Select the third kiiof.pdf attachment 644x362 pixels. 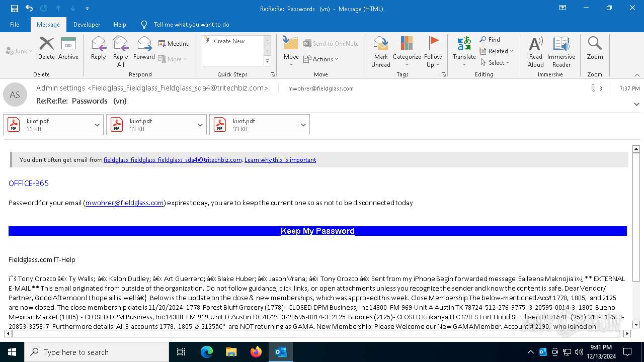254,125
